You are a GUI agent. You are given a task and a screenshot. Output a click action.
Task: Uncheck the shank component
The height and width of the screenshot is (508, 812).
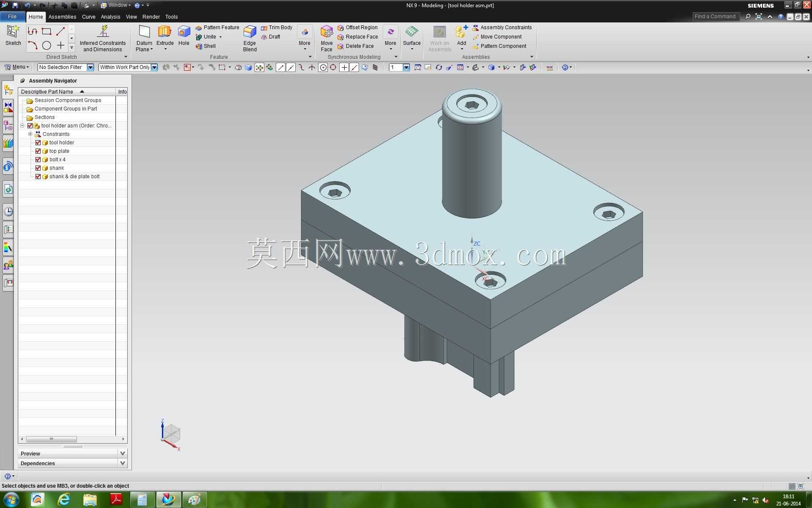pos(38,168)
